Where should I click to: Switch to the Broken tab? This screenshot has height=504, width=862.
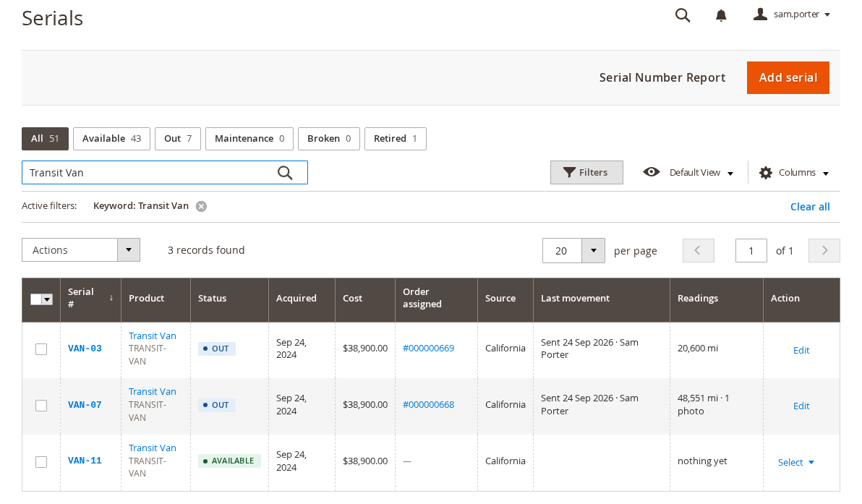tap(329, 139)
